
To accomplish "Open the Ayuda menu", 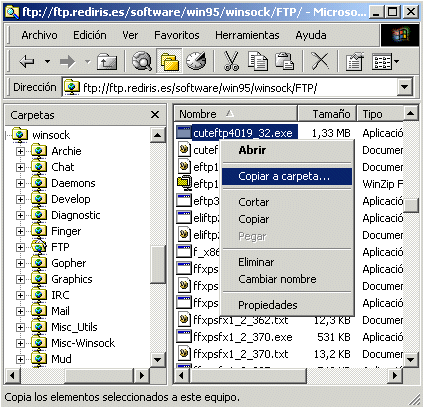I will tap(311, 35).
